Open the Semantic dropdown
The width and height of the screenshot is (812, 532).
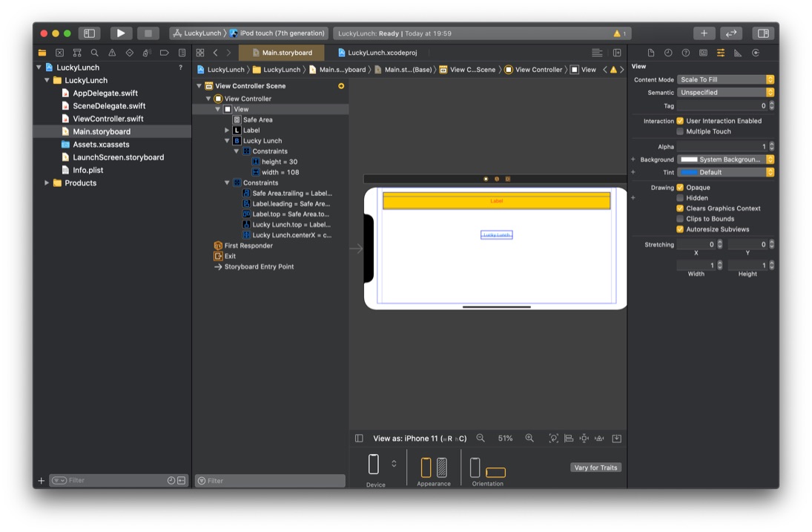tap(725, 92)
